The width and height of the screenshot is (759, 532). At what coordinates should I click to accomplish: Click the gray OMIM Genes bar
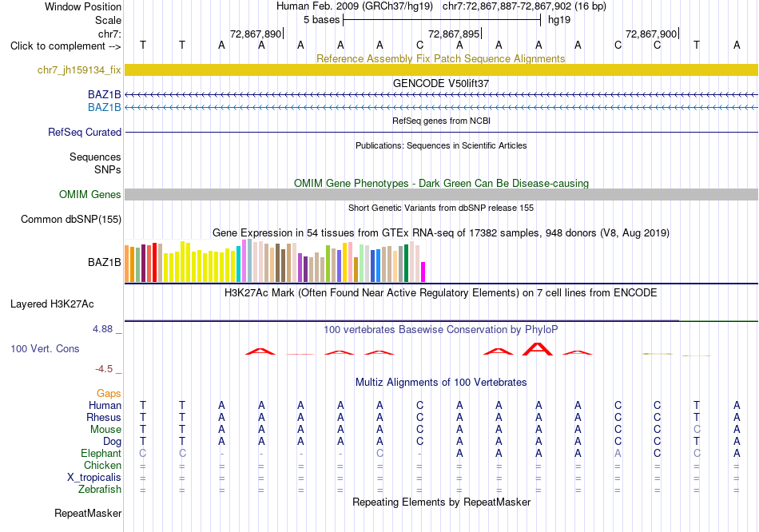click(x=441, y=194)
